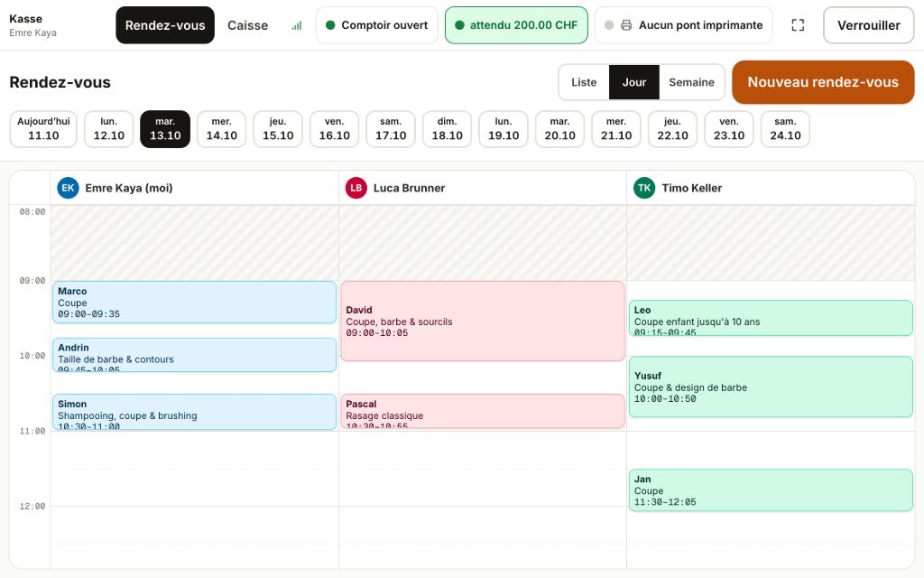The width and height of the screenshot is (924, 578).
Task: Open David's Coupe, barbe & sourcils appointment
Action: [483, 321]
